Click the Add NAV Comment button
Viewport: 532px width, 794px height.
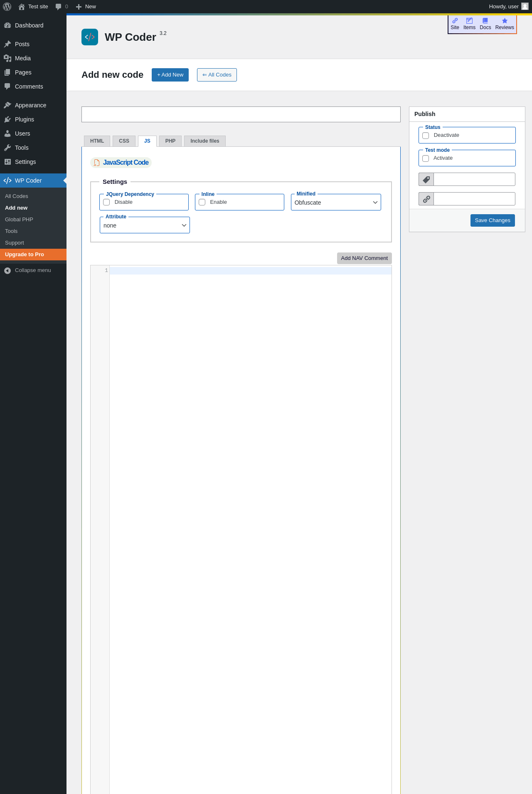pos(364,258)
